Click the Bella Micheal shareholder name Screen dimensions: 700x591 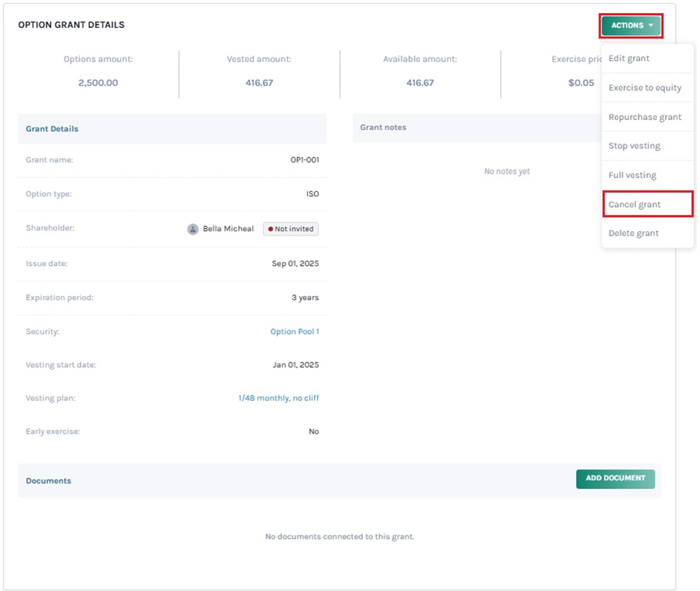click(228, 229)
